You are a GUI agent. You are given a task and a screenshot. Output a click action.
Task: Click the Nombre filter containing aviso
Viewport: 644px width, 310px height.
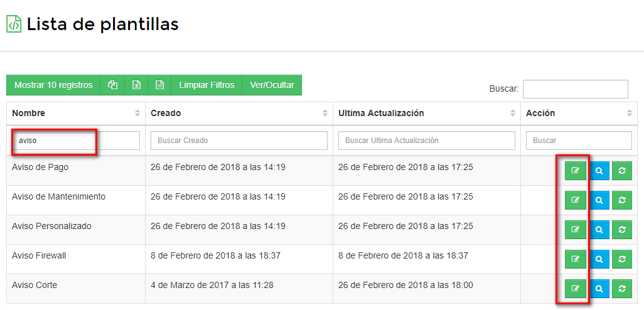[x=75, y=141]
